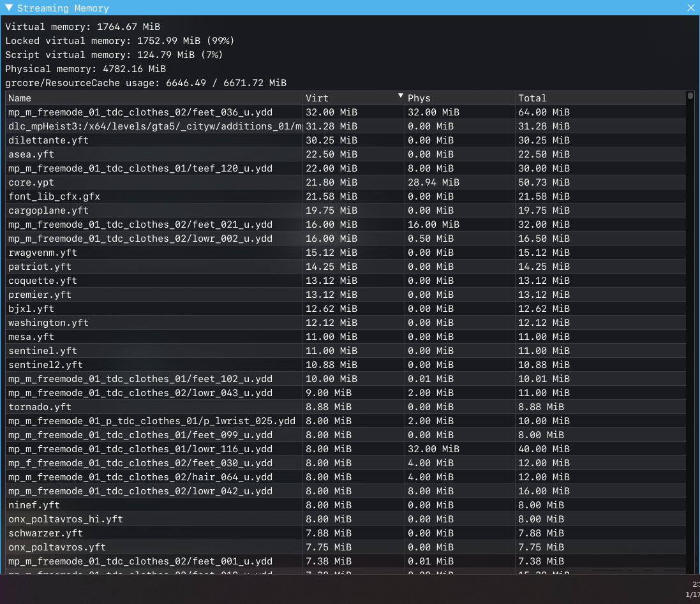Select the onx_poltavros.yft row
The image size is (700, 604).
pyautogui.click(x=346, y=547)
